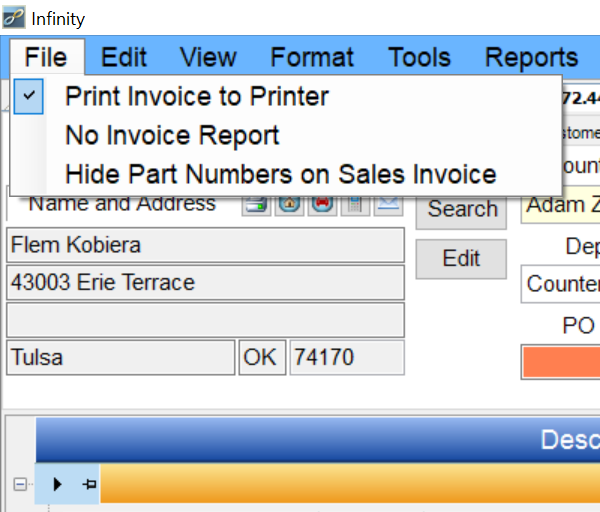600x512 pixels.
Task: Click the envelope email icon
Action: 388,205
